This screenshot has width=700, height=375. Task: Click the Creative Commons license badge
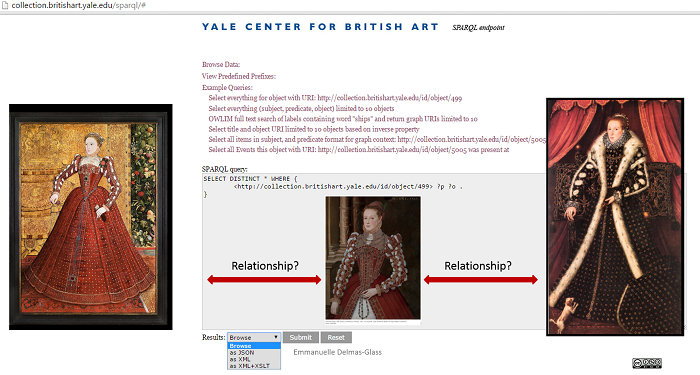(x=647, y=363)
